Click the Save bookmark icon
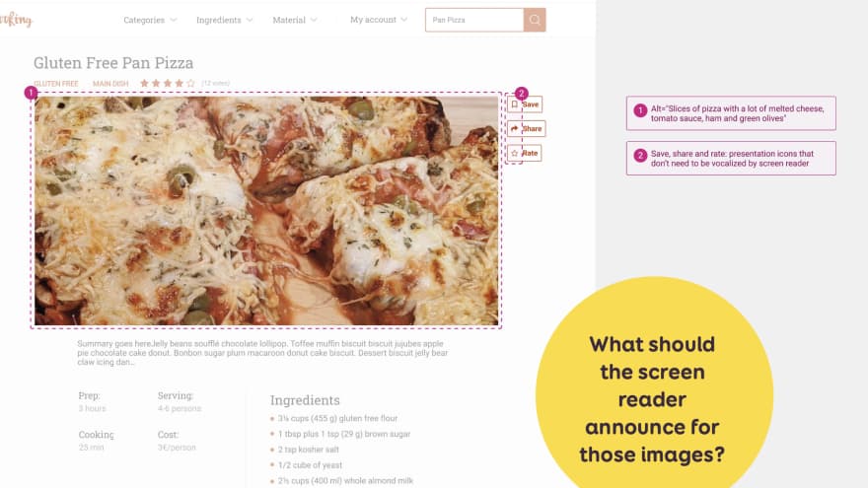This screenshot has height=488, width=868. click(514, 105)
